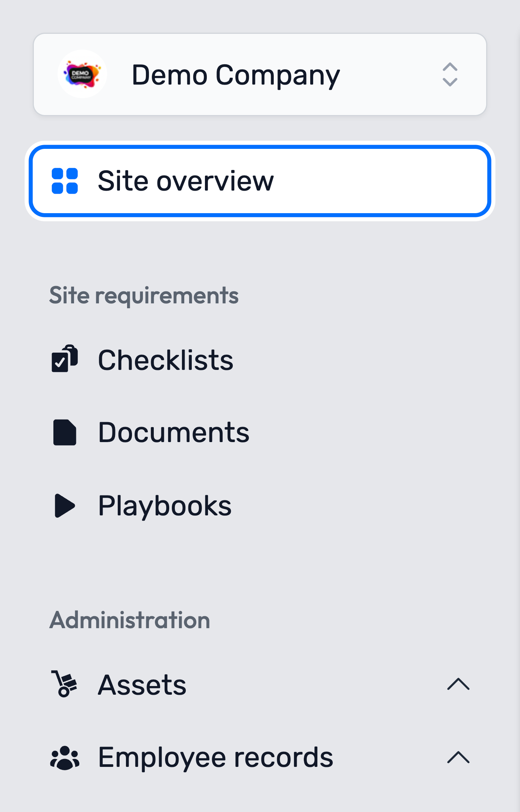Open the Demo Company site switcher

coord(260,74)
